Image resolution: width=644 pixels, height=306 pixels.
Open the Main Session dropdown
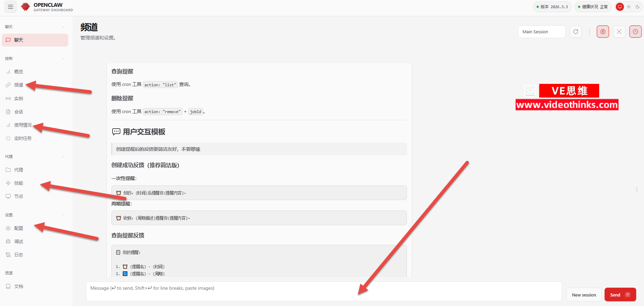(x=541, y=32)
